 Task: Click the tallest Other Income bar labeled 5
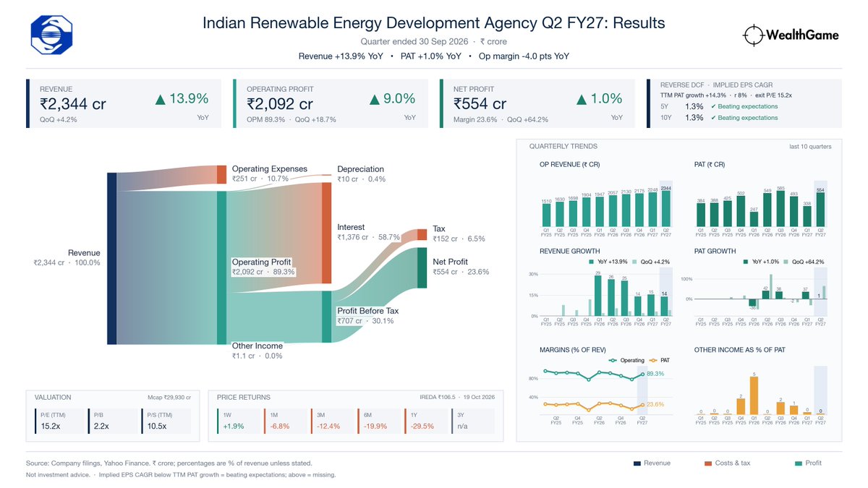tap(754, 395)
